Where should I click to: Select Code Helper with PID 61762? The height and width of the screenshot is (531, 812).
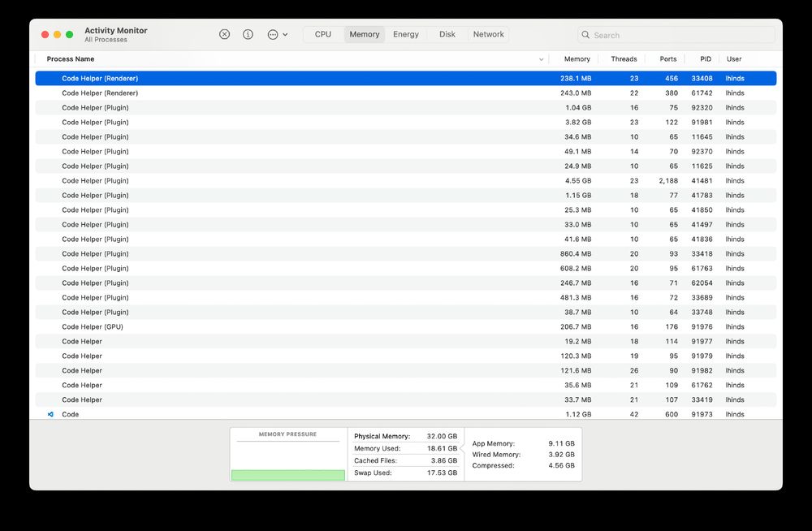click(405, 386)
